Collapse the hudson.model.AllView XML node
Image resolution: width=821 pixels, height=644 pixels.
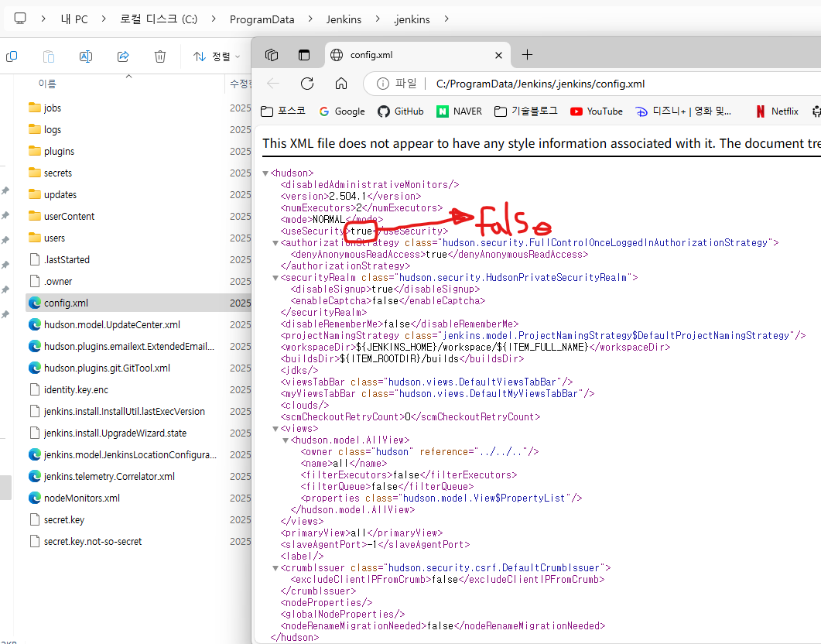286,440
